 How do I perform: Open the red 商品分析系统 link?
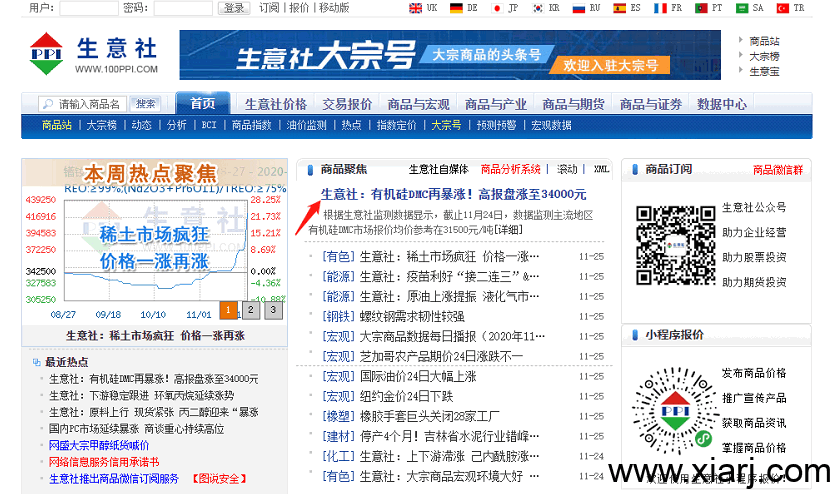point(510,169)
